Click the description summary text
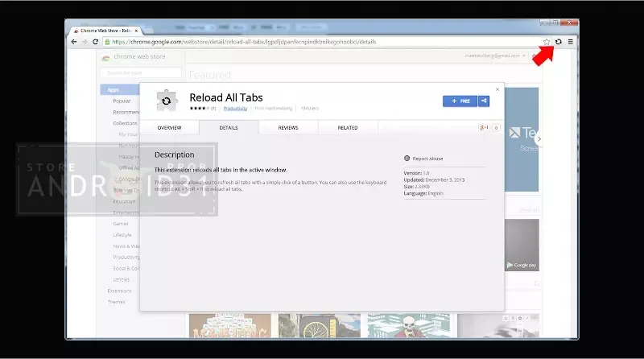Image resolution: width=644 pixels, height=359 pixels. pos(221,170)
